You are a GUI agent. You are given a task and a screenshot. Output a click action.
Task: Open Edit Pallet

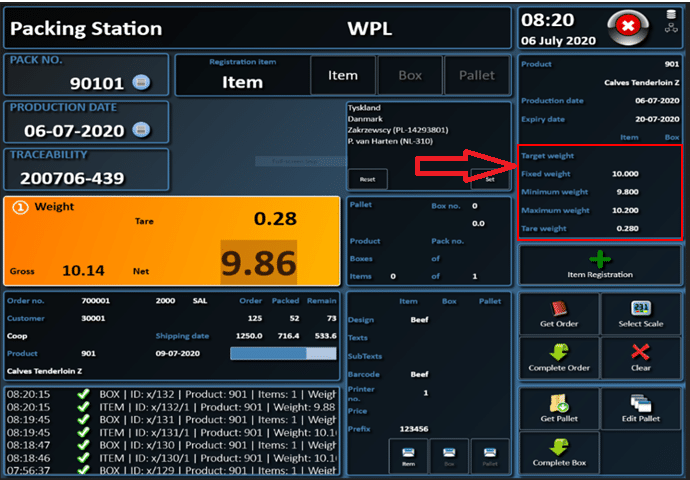[x=641, y=406]
